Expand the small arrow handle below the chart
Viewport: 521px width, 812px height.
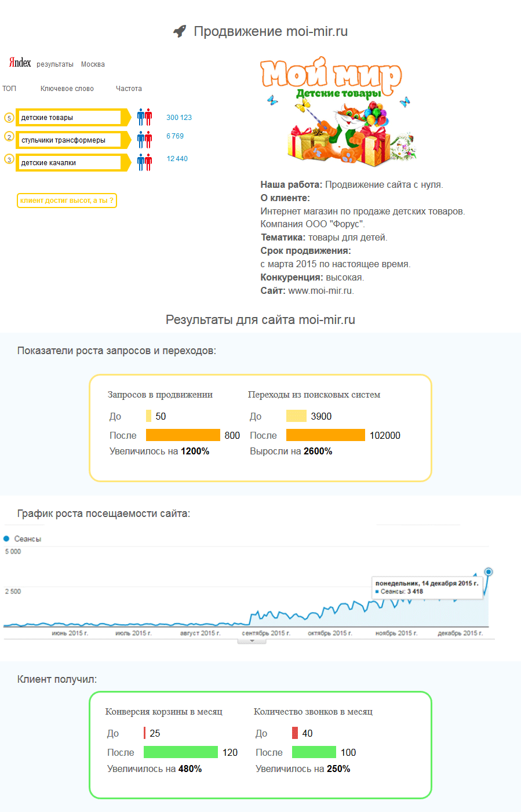tap(252, 641)
